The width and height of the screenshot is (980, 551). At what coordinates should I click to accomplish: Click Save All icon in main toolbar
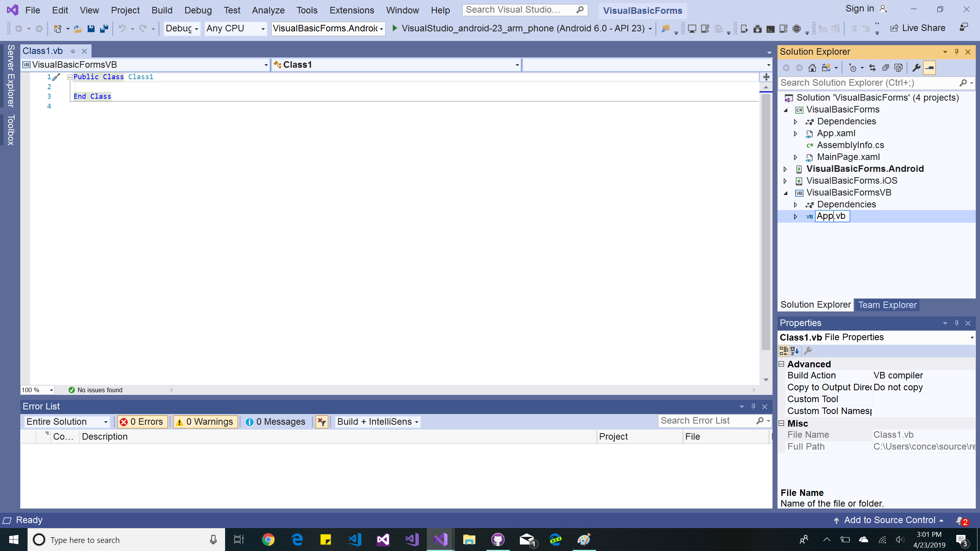coord(104,28)
